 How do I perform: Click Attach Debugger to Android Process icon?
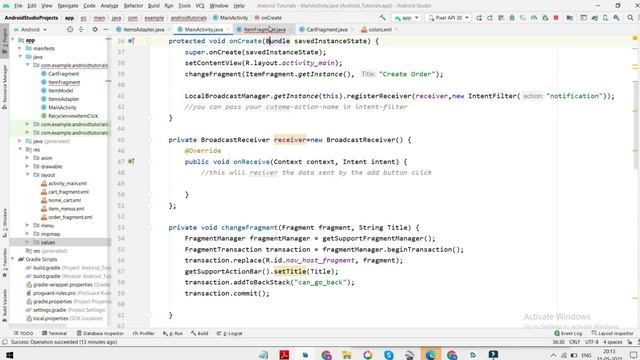coord(545,18)
